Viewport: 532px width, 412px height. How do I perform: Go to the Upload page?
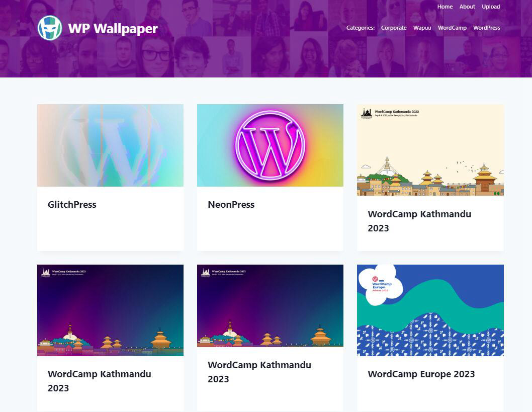coord(491,7)
